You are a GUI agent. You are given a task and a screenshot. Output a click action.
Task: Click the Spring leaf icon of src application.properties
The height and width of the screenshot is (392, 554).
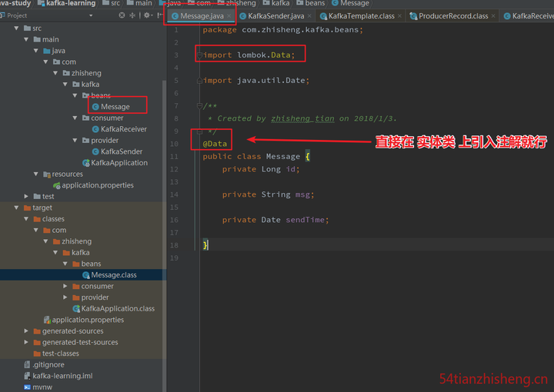pyautogui.click(x=56, y=185)
